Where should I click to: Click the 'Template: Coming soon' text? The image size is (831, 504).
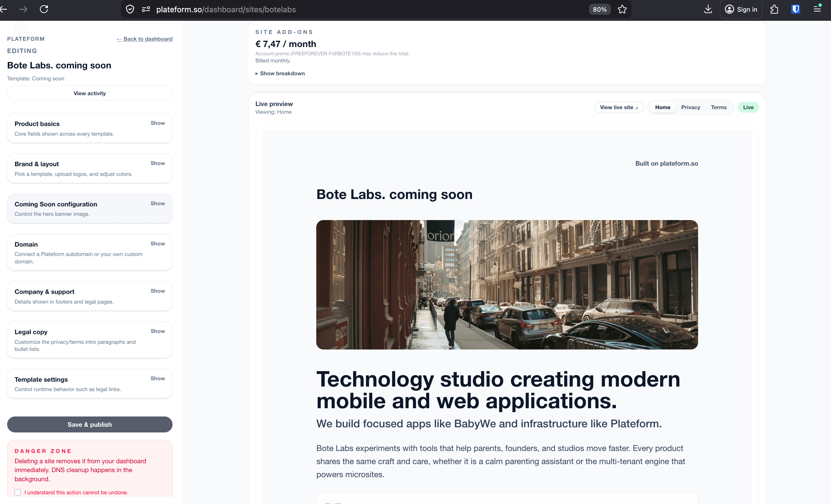pyautogui.click(x=36, y=79)
